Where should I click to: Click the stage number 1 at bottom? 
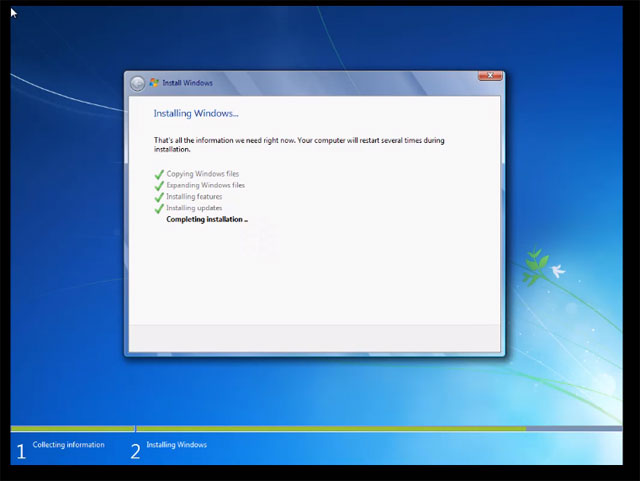(x=21, y=452)
